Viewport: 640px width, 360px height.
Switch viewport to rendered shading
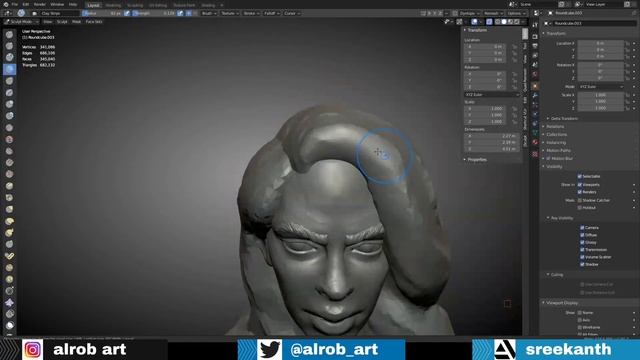(x=517, y=22)
